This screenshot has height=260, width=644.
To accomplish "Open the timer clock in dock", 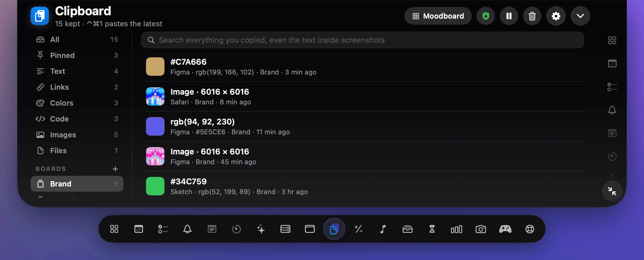I will tap(236, 229).
